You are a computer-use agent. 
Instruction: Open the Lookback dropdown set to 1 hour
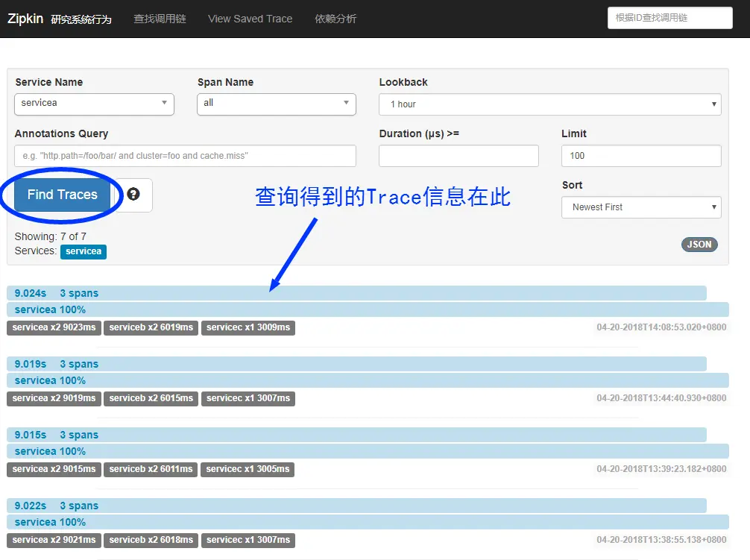550,104
